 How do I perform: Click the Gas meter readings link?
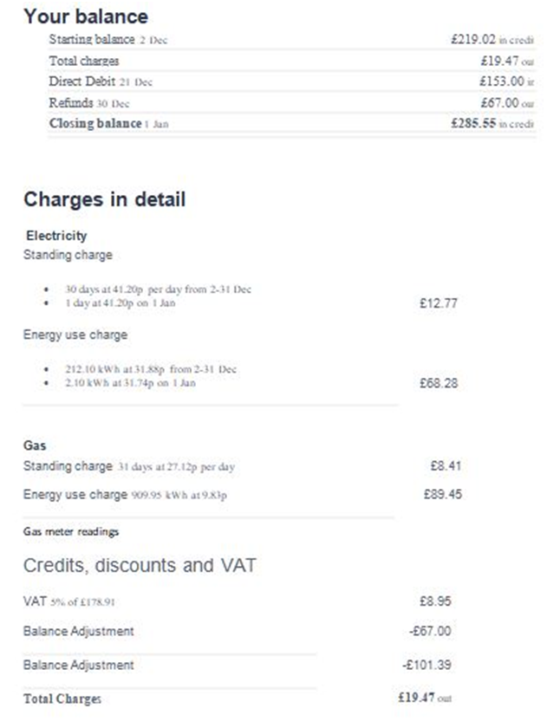click(71, 531)
